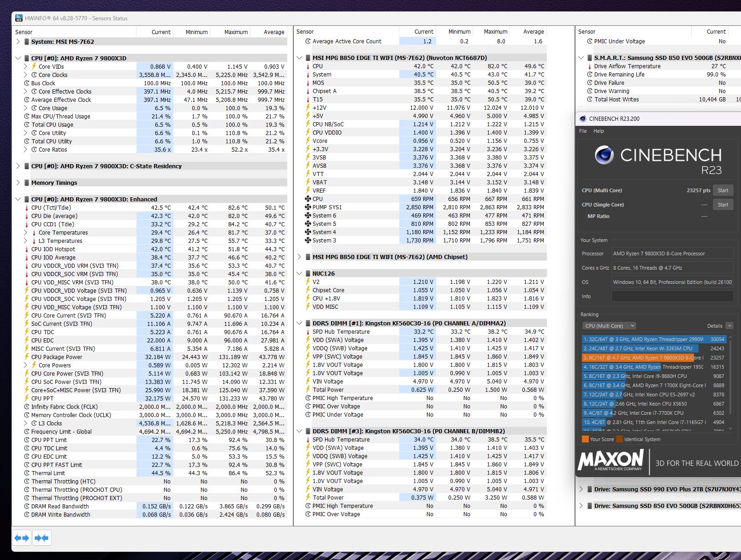Viewport: 741px width, 560px height.
Task: Click the 23257 pts multi core score
Action: (699, 190)
